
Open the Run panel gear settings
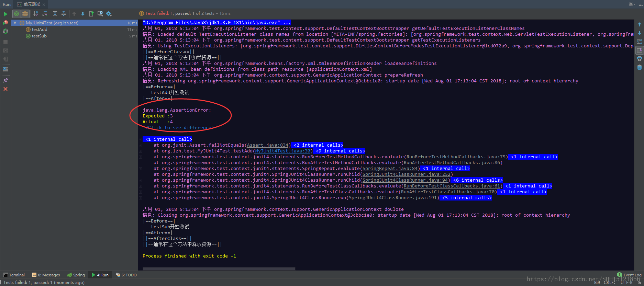pos(632,4)
